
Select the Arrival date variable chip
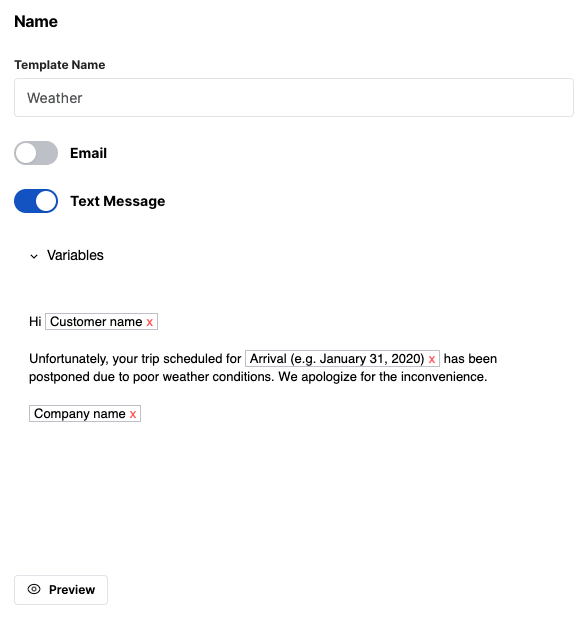(x=337, y=358)
